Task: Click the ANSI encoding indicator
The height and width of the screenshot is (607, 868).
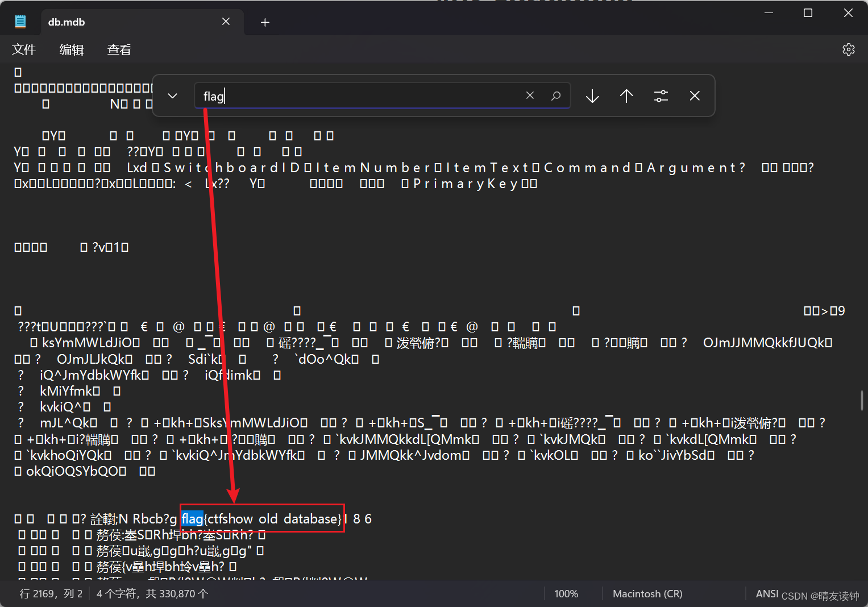Action: (x=767, y=594)
